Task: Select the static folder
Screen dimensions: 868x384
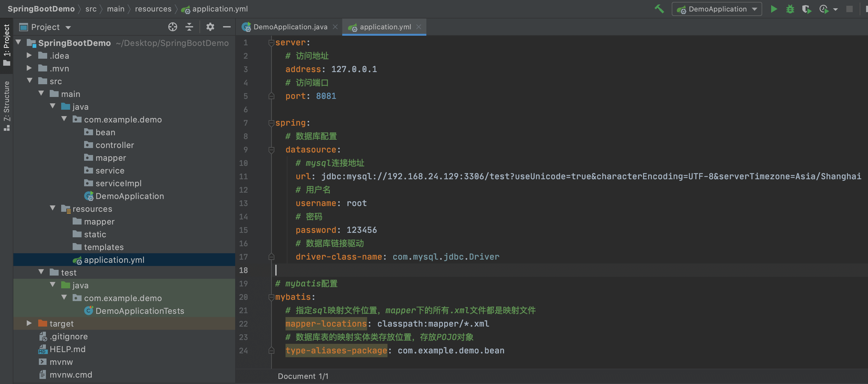Action: click(95, 234)
